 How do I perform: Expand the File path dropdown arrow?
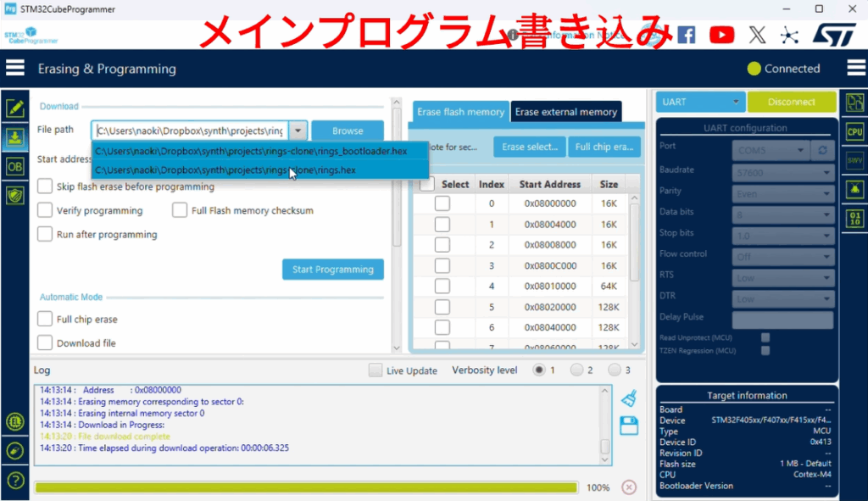(298, 131)
